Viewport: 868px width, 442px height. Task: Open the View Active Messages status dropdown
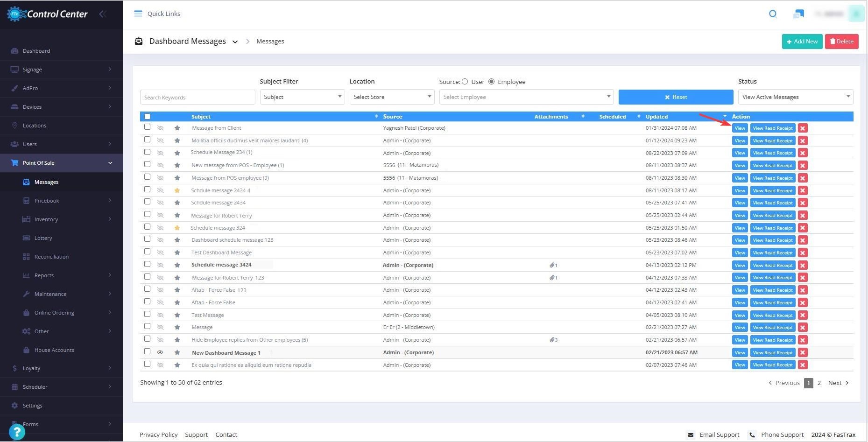point(796,97)
